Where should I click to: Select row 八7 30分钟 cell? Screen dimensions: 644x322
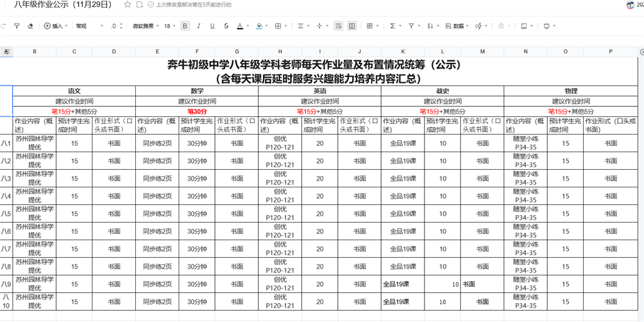coord(197,249)
